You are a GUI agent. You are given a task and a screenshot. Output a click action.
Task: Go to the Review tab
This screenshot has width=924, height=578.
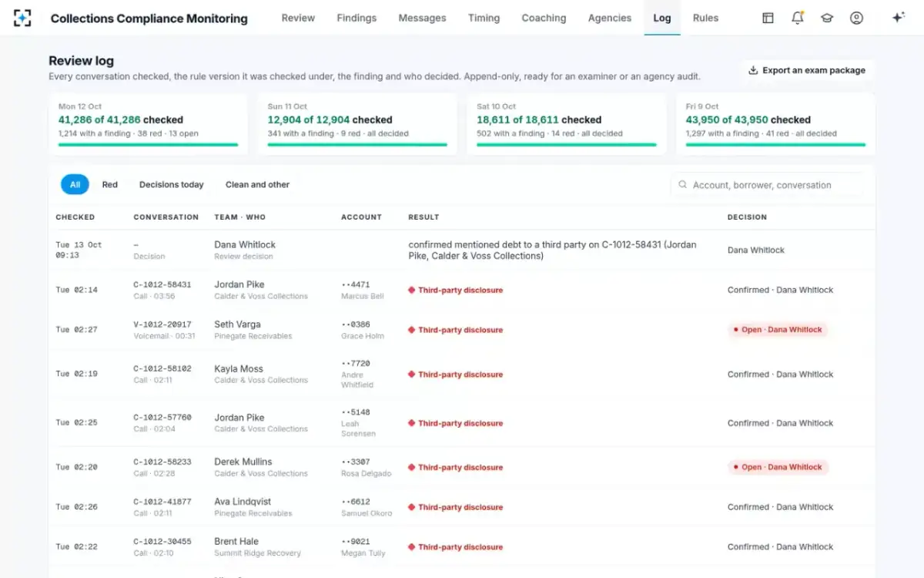coord(298,18)
